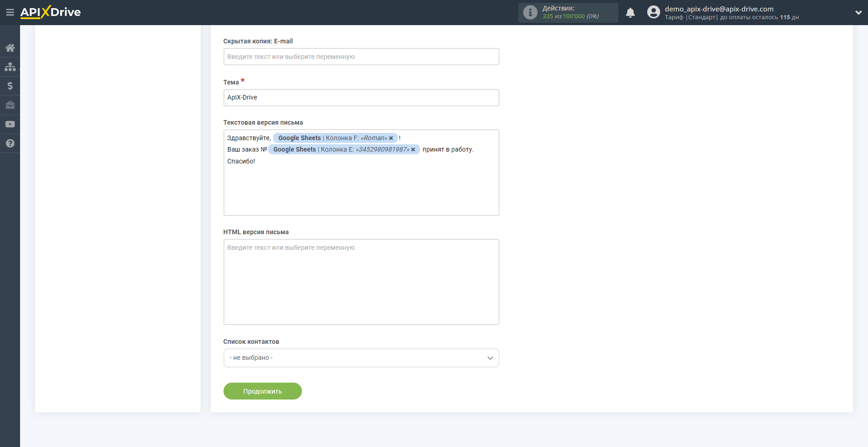Open billing dollar icon in sidebar
868x447 pixels.
(10, 86)
